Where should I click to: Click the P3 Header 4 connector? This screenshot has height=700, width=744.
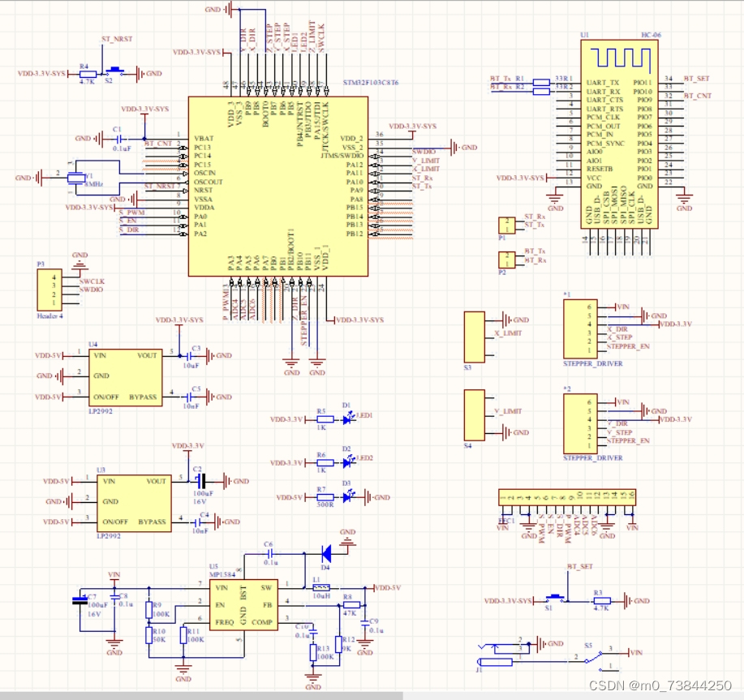pyautogui.click(x=49, y=290)
